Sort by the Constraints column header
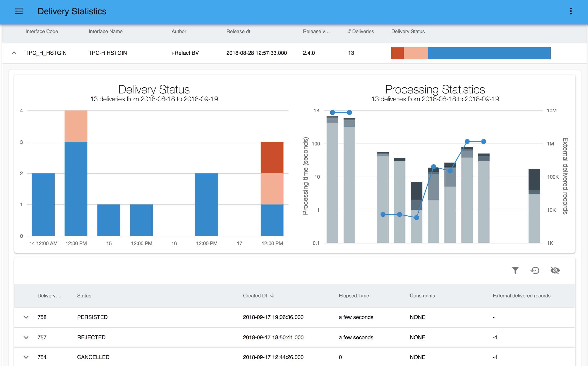This screenshot has height=366, width=588. (422, 296)
